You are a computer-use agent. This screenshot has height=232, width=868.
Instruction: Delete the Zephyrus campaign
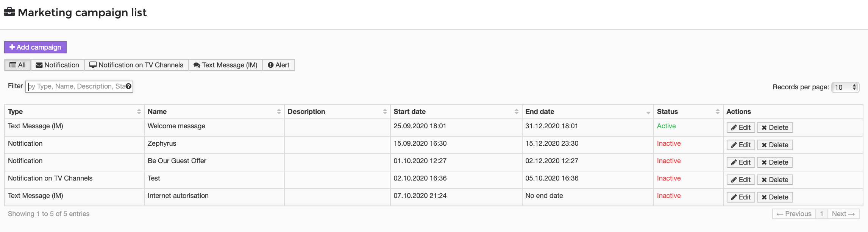[x=775, y=145]
